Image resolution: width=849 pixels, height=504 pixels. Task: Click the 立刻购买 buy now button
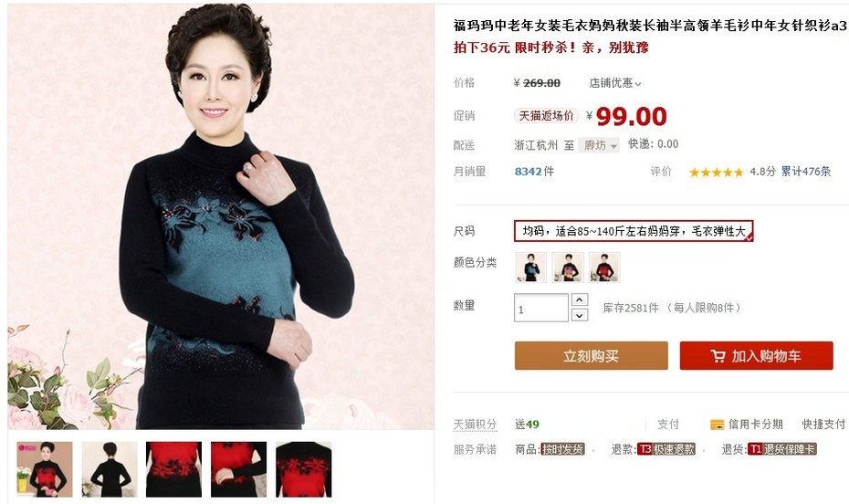(x=591, y=356)
